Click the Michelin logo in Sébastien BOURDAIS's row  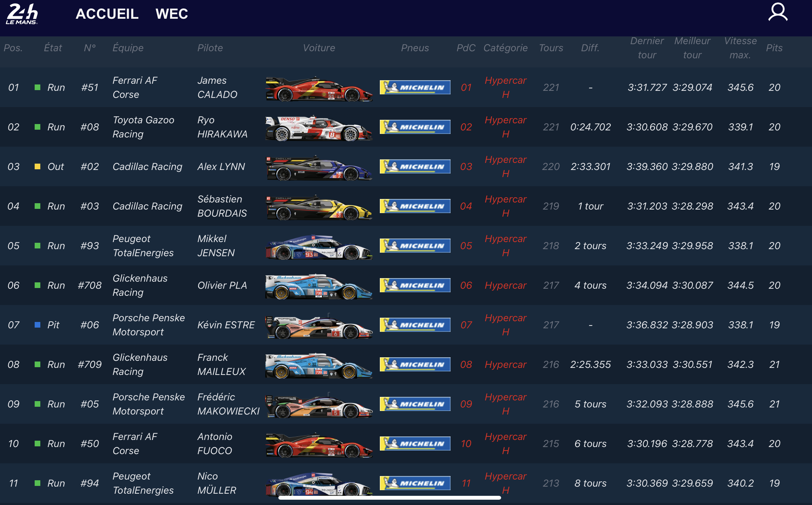[415, 206]
